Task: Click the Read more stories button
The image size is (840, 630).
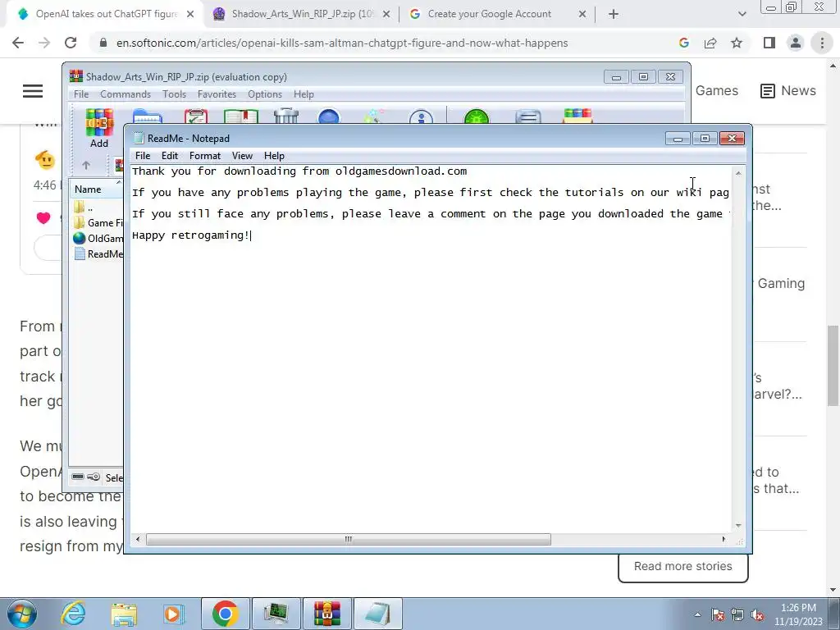Action: (683, 566)
